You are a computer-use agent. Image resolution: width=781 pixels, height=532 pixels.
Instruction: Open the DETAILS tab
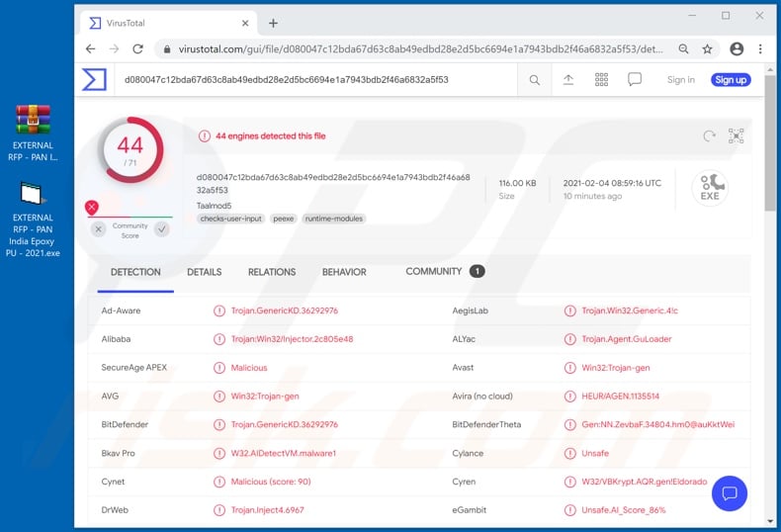pyautogui.click(x=205, y=272)
